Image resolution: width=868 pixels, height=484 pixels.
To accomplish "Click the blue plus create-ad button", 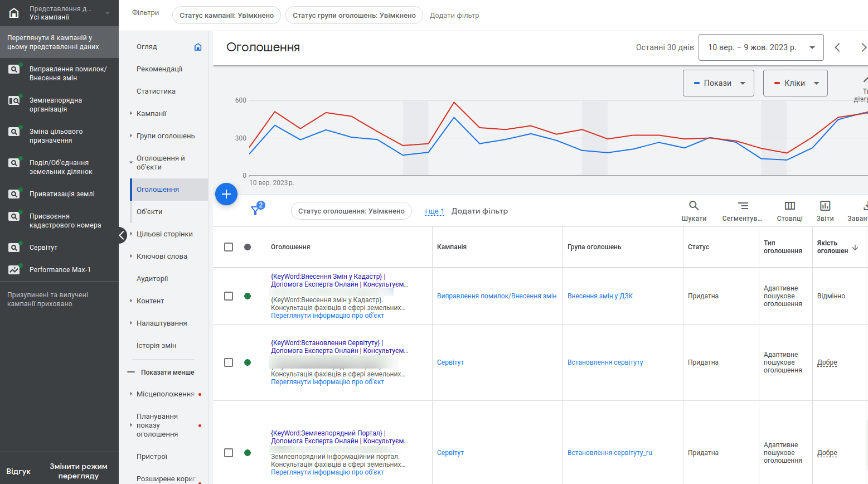I will pos(226,194).
